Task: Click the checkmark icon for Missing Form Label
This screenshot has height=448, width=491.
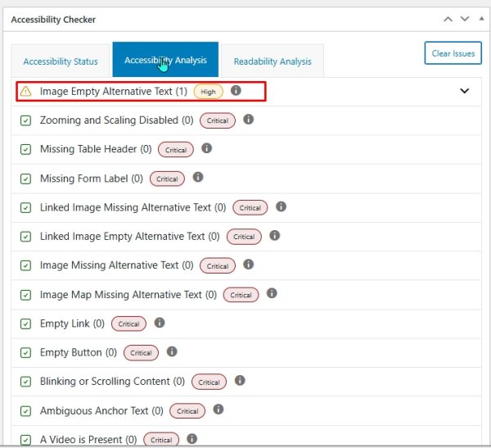Action: pyautogui.click(x=25, y=179)
